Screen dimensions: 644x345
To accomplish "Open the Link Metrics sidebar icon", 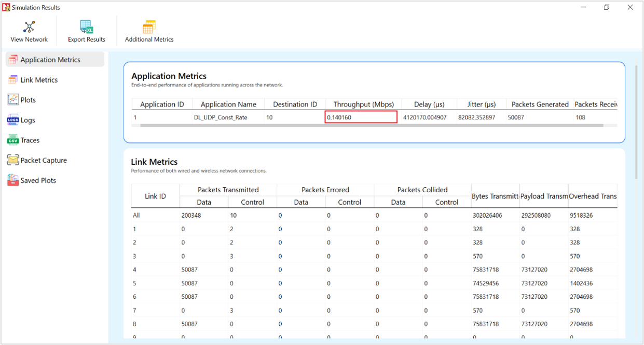I will [x=13, y=80].
